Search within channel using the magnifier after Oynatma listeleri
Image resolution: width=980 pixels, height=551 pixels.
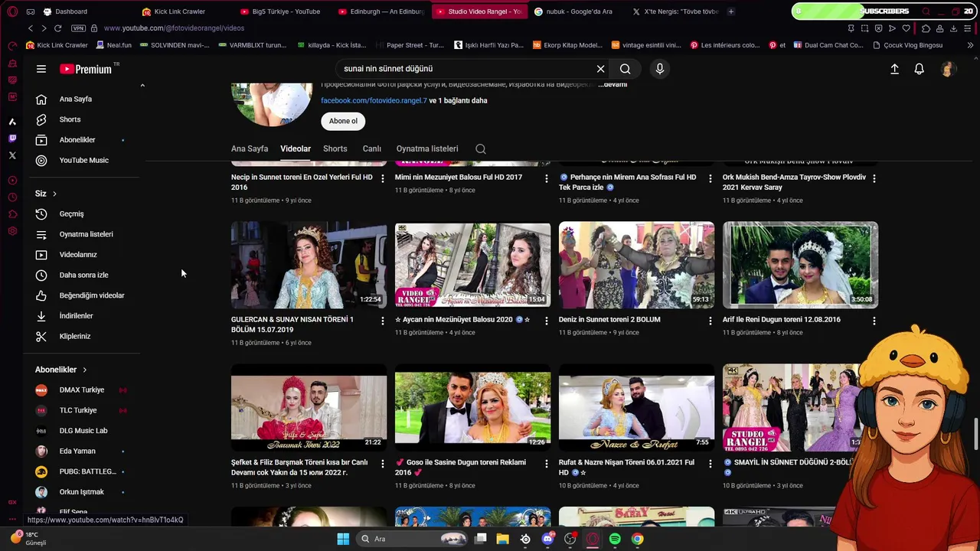(x=481, y=149)
